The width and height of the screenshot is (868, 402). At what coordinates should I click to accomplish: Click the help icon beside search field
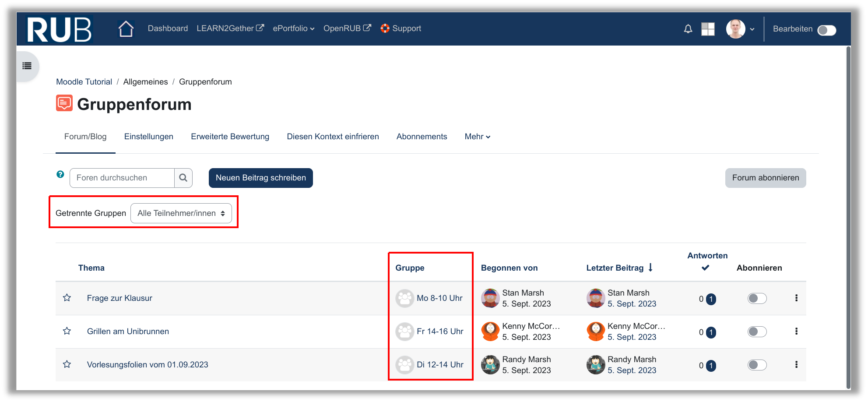tap(60, 174)
